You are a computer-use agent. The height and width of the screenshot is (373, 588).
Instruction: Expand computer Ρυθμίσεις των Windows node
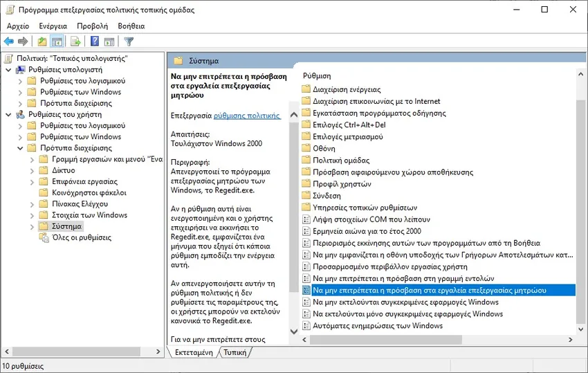tap(20, 92)
